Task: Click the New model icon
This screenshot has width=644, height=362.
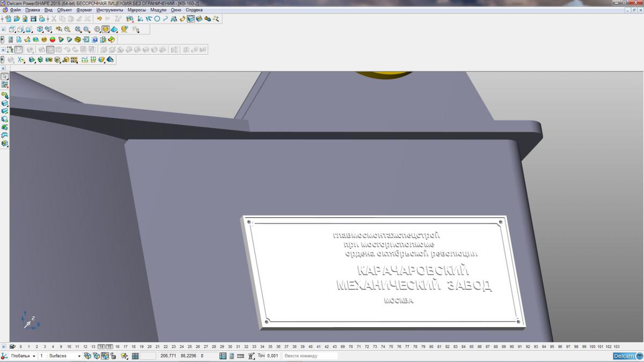Action: 9,19
